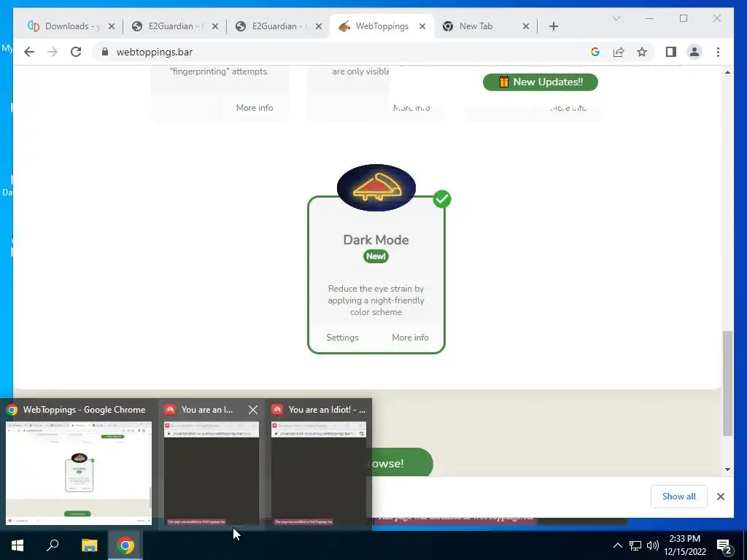This screenshot has width=747, height=560.
Task: Close first You are an Idiot preview
Action: pos(253,410)
